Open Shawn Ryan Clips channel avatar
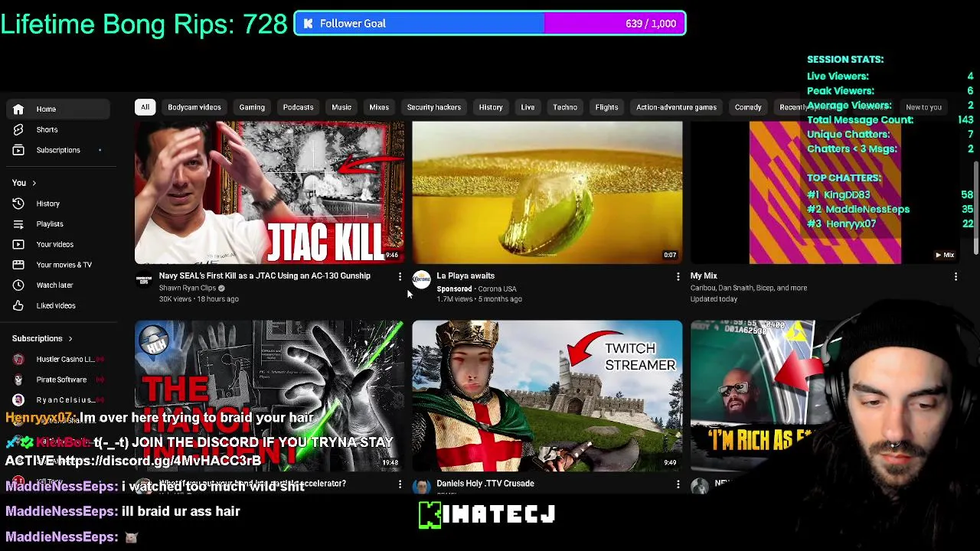 point(144,280)
